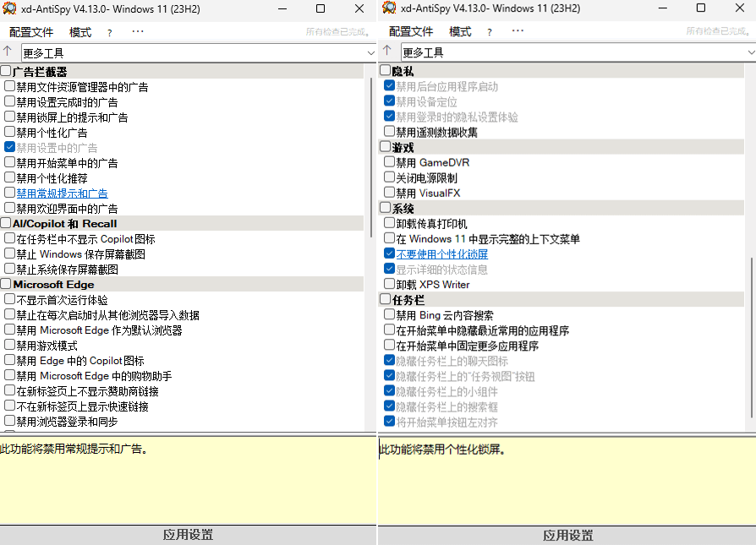Tick 在任务栏中不显示 Copilot 图标
Image resolution: width=756 pixels, height=545 pixels.
tap(9, 238)
